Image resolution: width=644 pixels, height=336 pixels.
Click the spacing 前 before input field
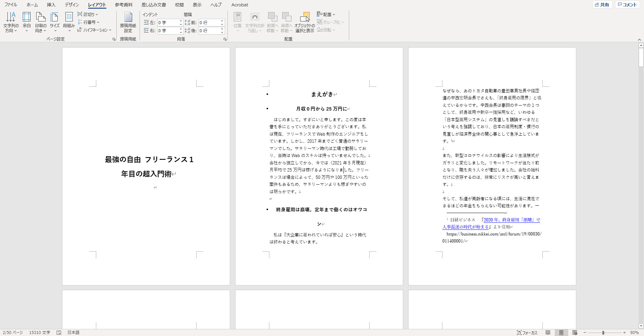coord(209,22)
